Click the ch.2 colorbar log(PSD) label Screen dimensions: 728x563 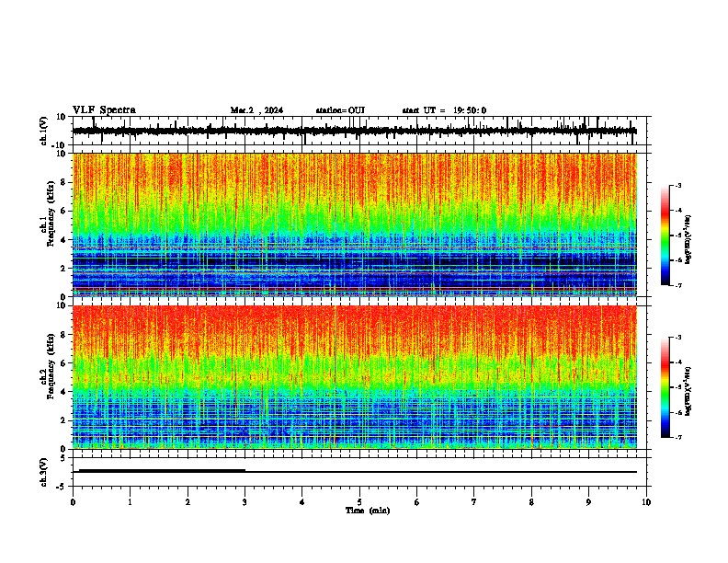[x=688, y=391]
